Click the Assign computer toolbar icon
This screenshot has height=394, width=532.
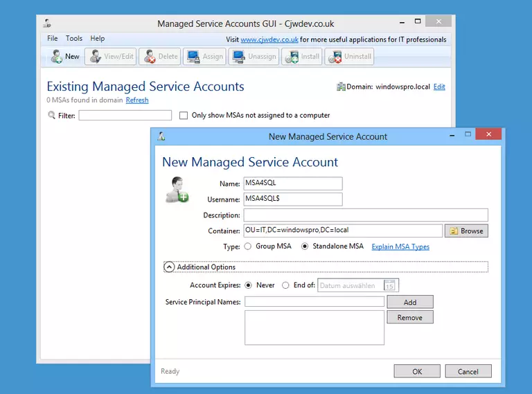193,57
